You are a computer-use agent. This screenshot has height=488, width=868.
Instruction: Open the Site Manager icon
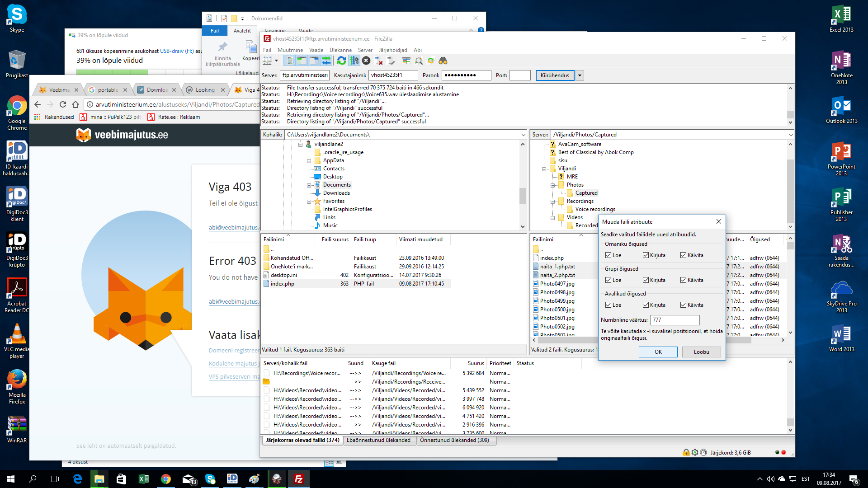tap(268, 61)
